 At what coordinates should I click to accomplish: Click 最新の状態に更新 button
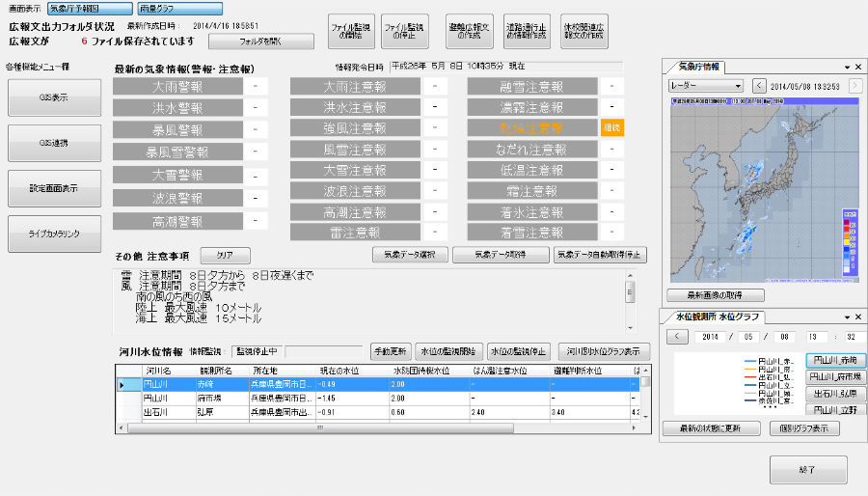coord(710,428)
